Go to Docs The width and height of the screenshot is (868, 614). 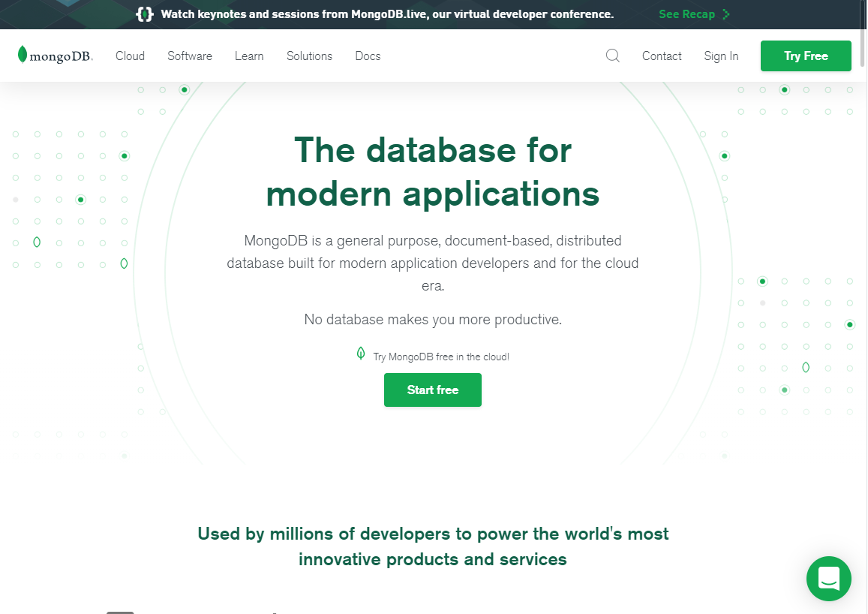(x=368, y=56)
